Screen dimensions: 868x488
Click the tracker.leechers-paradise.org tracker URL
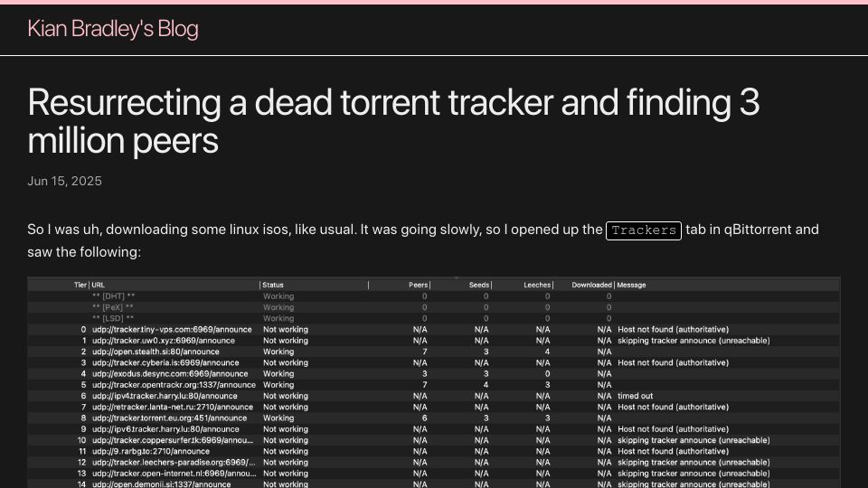174,462
